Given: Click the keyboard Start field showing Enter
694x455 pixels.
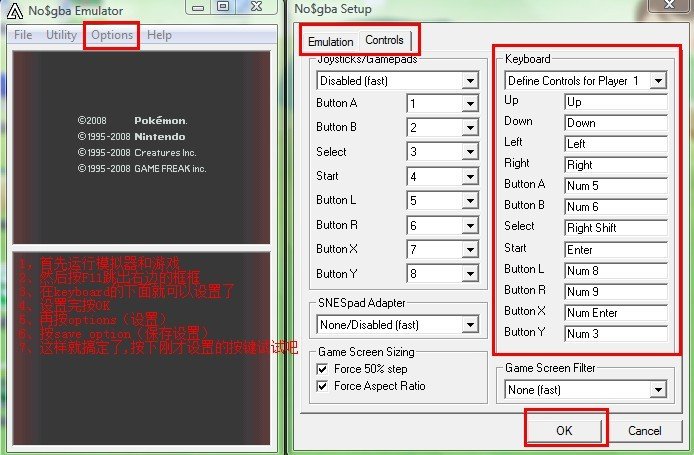Looking at the screenshot, I should pos(614,249).
